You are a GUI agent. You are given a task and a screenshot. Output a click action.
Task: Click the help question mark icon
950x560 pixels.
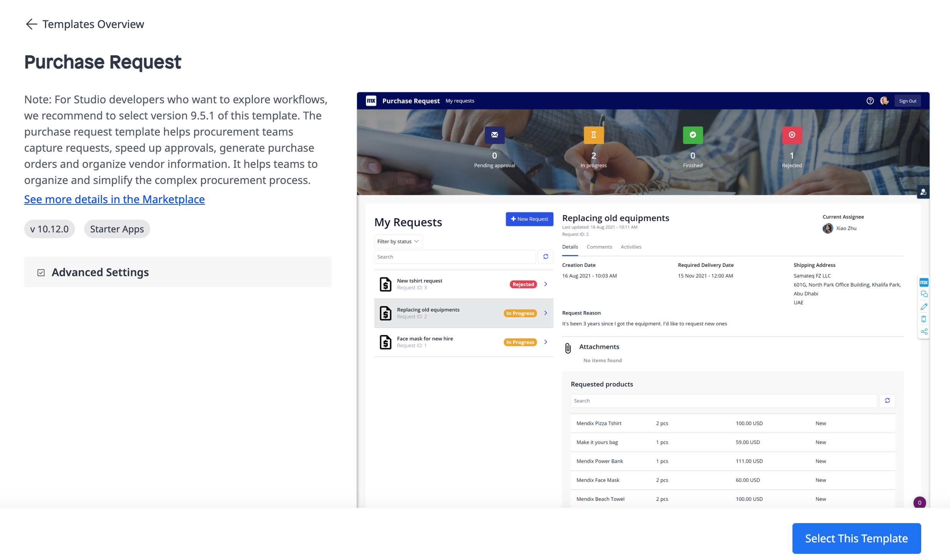[870, 101]
